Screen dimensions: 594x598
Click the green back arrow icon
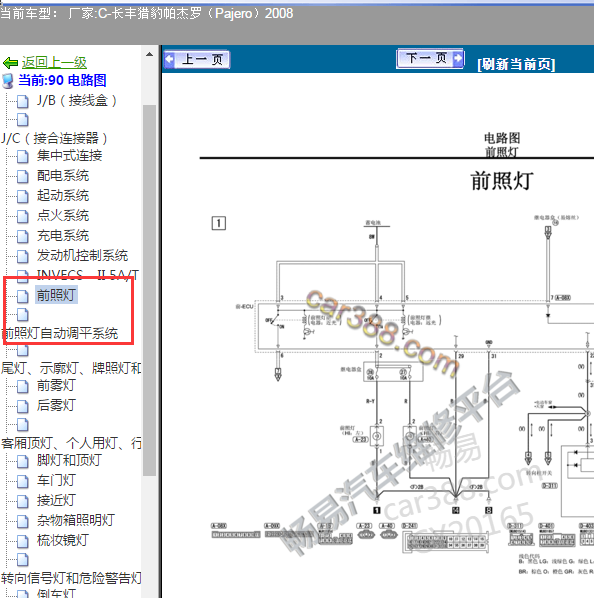tap(10, 63)
